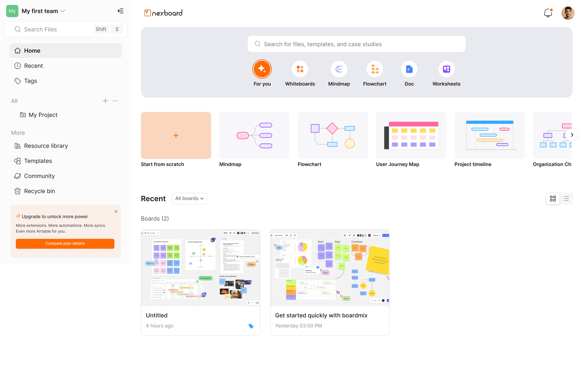Viewport: 588px width, 369px height.
Task: Open the notifications bell
Action: coord(548,13)
